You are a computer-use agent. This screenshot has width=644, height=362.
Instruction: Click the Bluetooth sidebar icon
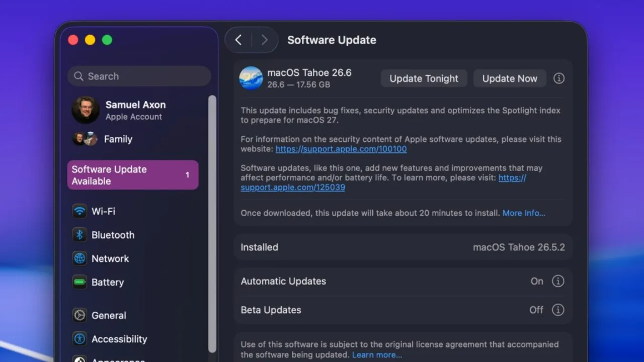click(x=79, y=235)
